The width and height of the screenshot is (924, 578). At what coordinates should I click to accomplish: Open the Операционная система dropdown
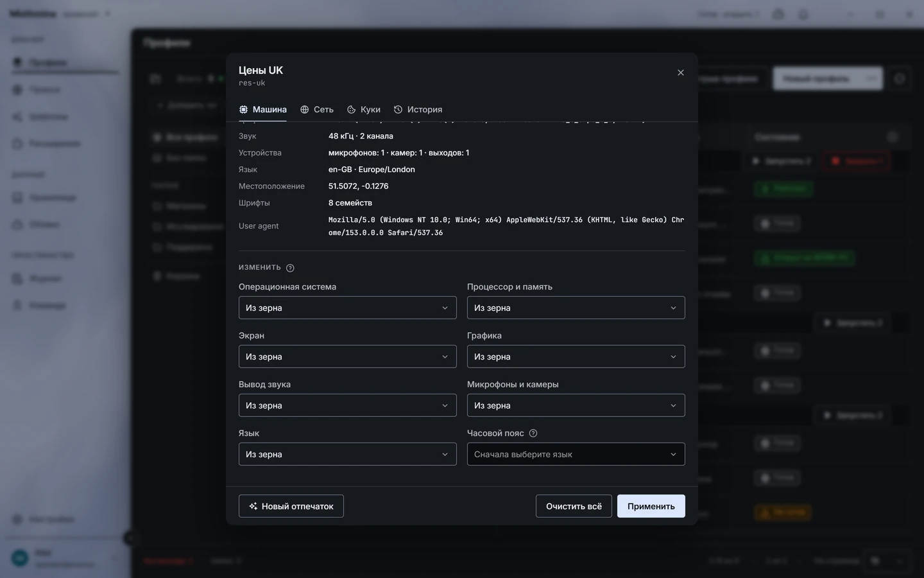click(348, 308)
